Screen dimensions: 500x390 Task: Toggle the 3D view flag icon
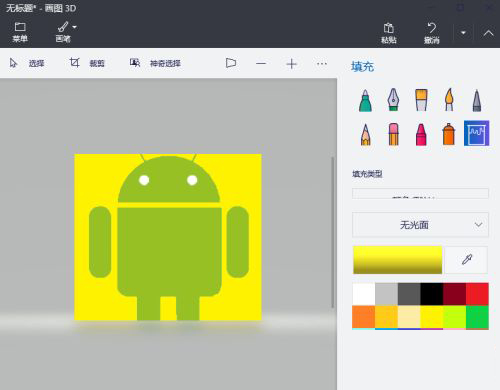231,63
